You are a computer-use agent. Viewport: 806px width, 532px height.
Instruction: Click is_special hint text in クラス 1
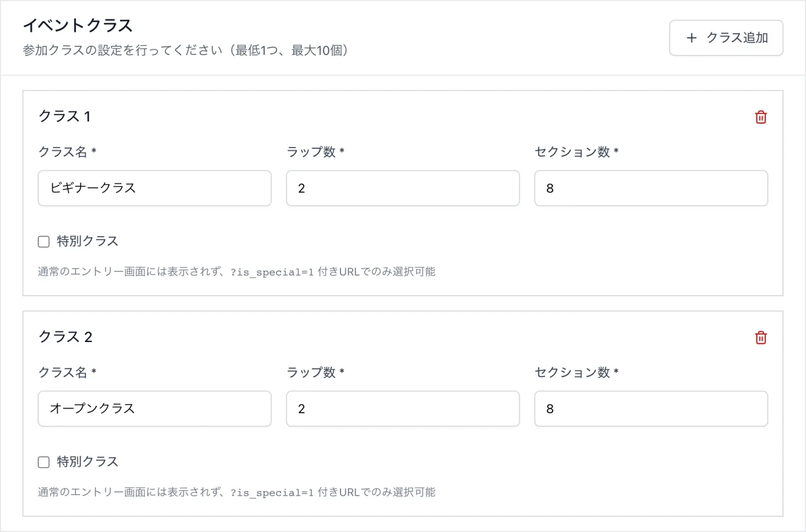click(236, 272)
